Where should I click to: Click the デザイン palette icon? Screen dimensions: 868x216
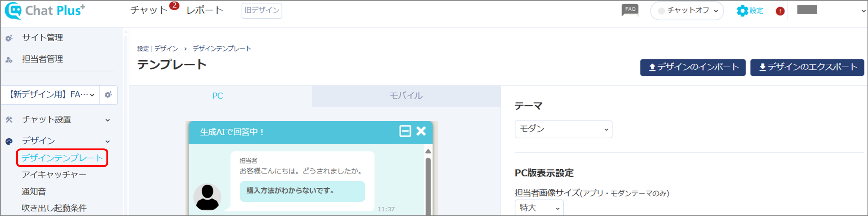(x=9, y=141)
